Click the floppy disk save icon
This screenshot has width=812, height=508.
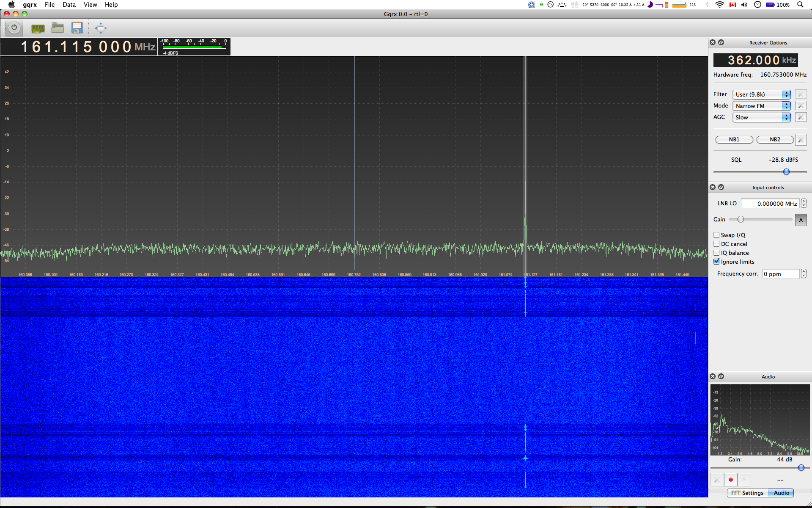(77, 28)
